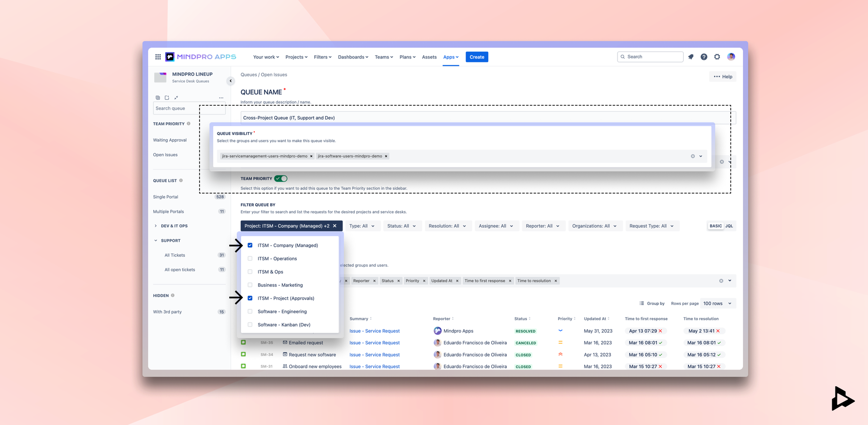Image resolution: width=868 pixels, height=425 pixels.
Task: Open the Plans menu
Action: click(x=408, y=57)
